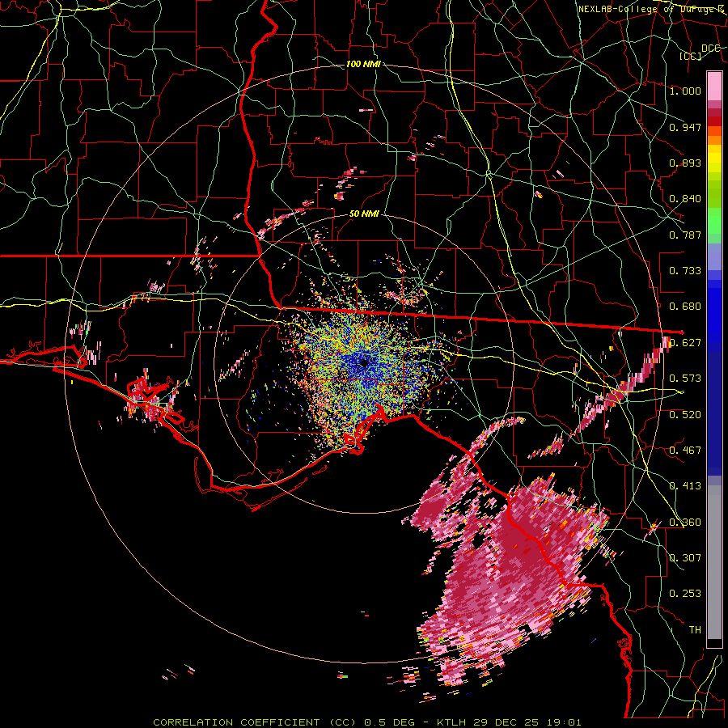Click the 0.520 scale value
Screen dimensions: 728x728
tap(685, 415)
